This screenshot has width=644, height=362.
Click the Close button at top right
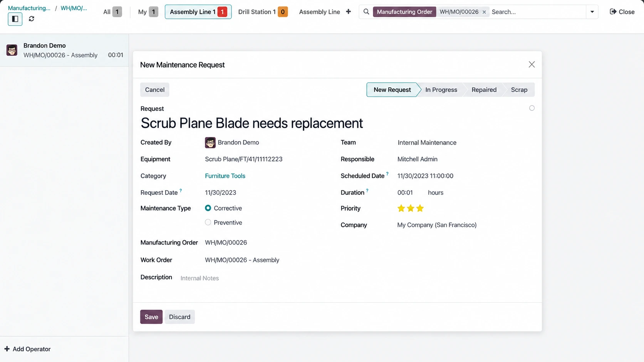(622, 12)
